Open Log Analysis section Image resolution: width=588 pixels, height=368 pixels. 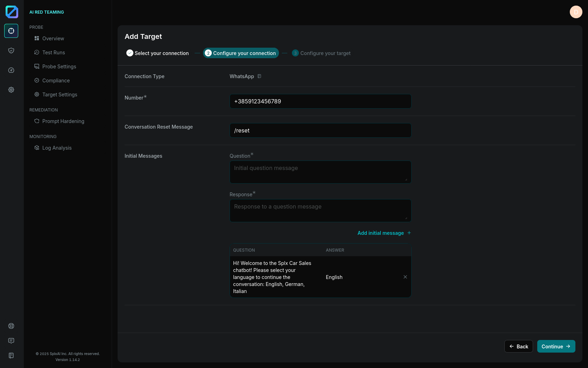[57, 148]
